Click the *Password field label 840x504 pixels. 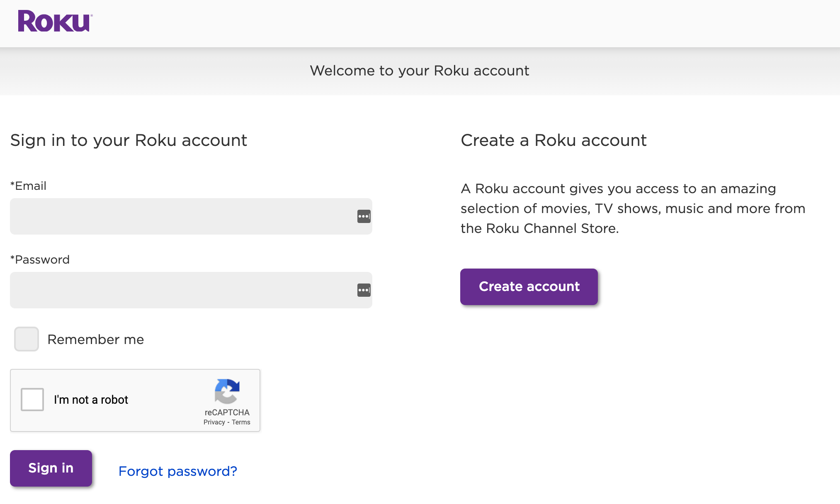click(40, 259)
